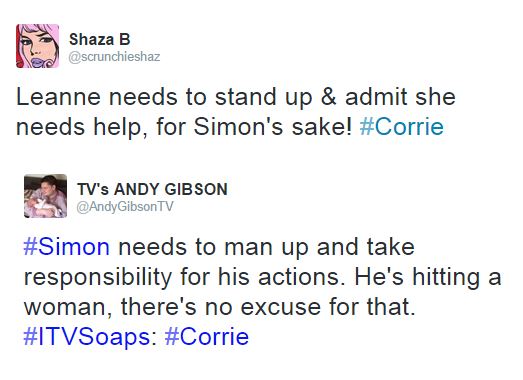
Task: Click the ampersand in Shaza B's tweet
Action: click(x=328, y=97)
